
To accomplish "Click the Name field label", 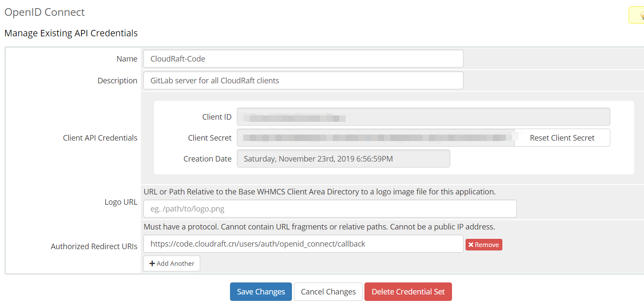I will coord(127,59).
